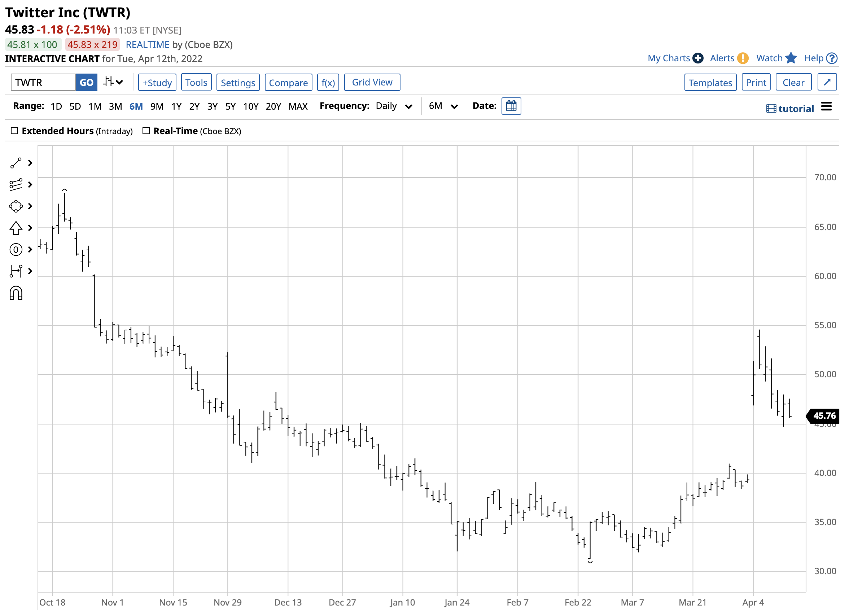Select the 5D range
This screenshot has width=858, height=616.
click(x=75, y=107)
